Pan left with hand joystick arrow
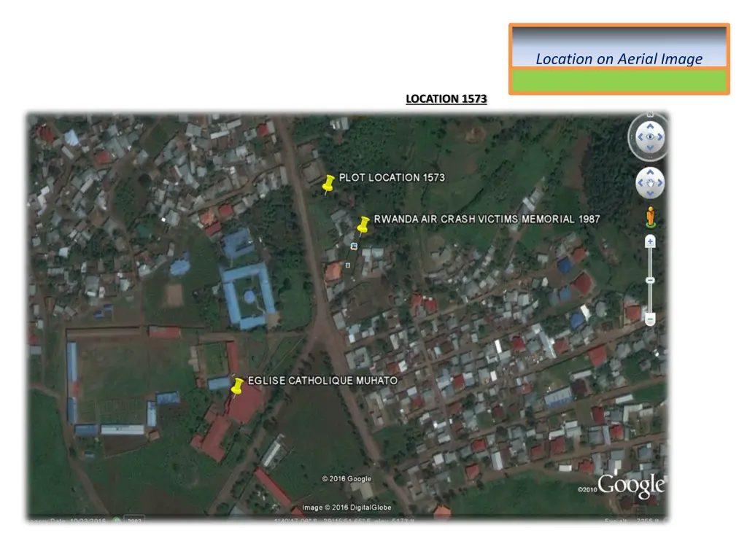747x560 pixels. point(640,183)
